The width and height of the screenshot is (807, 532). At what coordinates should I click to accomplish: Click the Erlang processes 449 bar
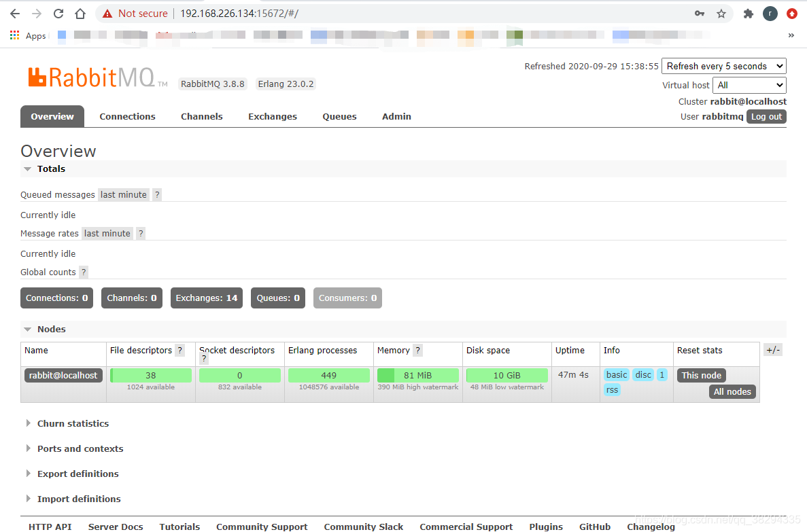(x=329, y=375)
